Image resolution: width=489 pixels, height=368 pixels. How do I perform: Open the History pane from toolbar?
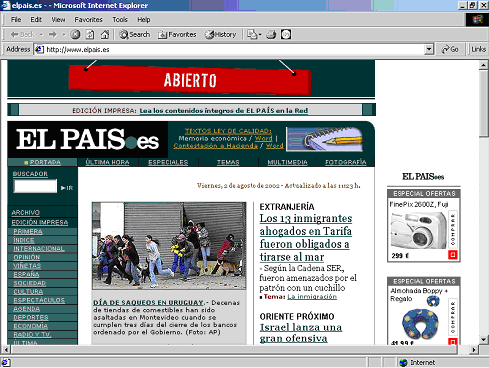pyautogui.click(x=220, y=34)
